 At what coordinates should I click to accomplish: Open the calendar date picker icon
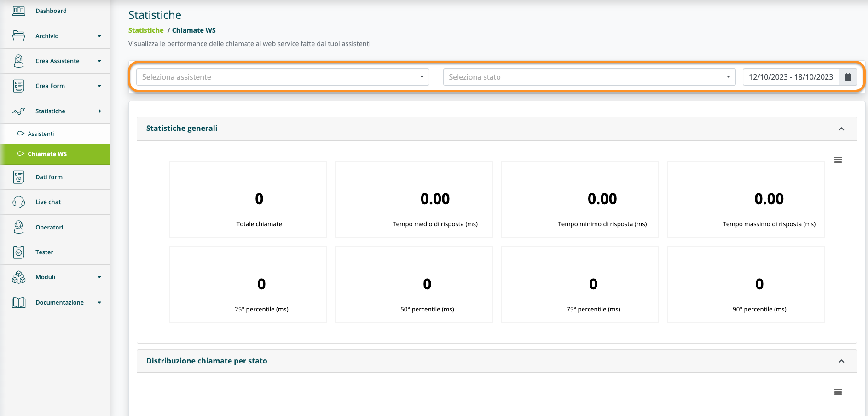[x=848, y=77]
